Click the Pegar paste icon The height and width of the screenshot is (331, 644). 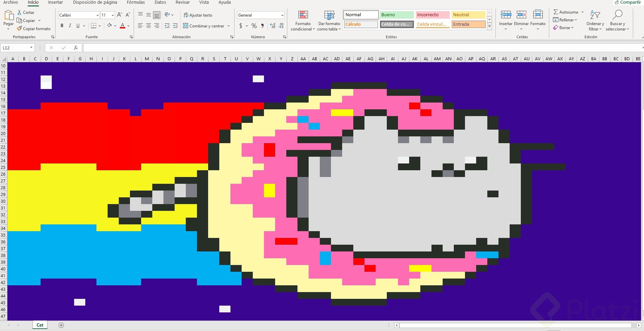(x=8, y=15)
